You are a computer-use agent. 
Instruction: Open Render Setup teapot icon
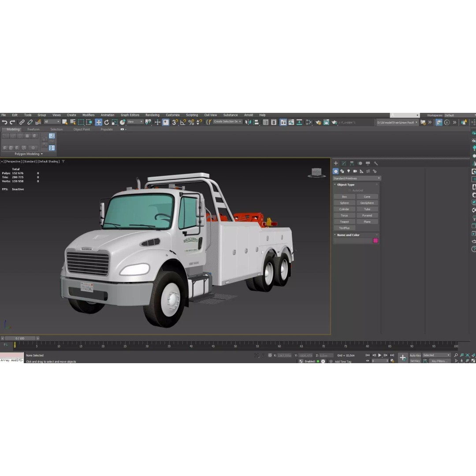coord(318,123)
